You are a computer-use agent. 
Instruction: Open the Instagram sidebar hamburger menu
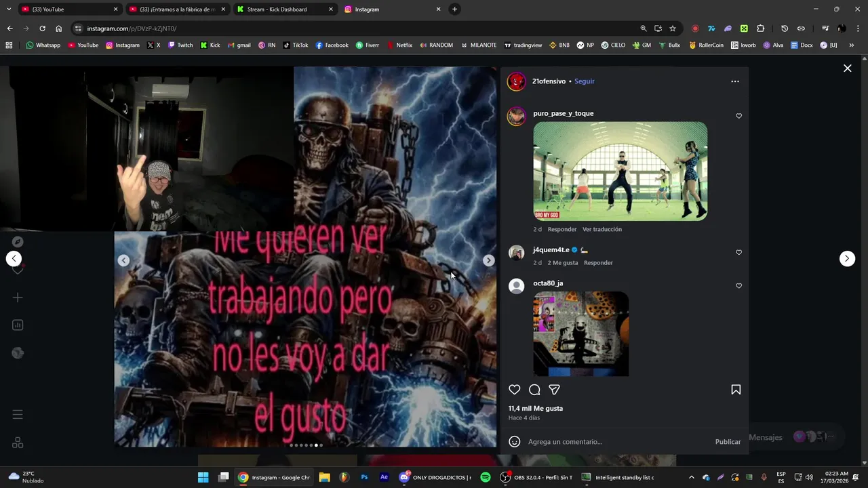[18, 414]
